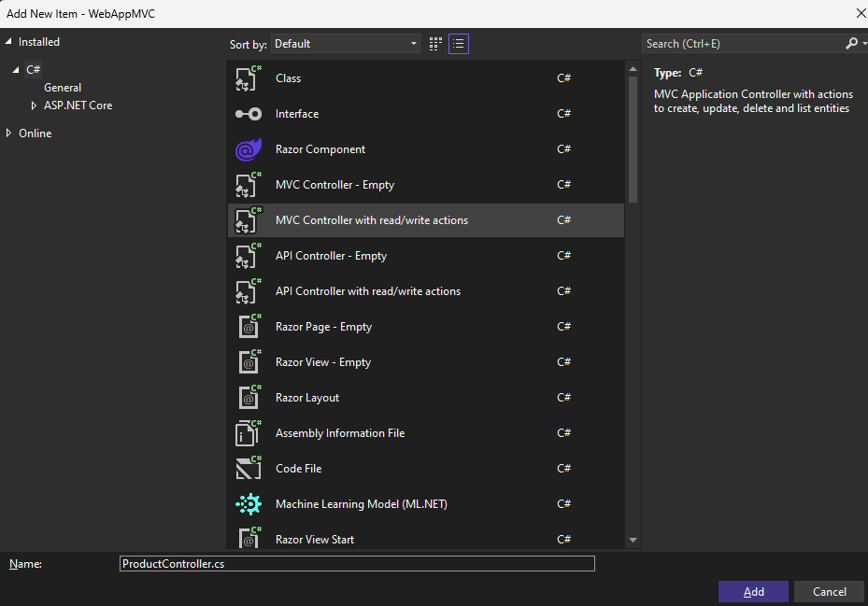868x606 pixels.
Task: Select Machine Learning Model (ML.NET) text
Action: pos(362,504)
